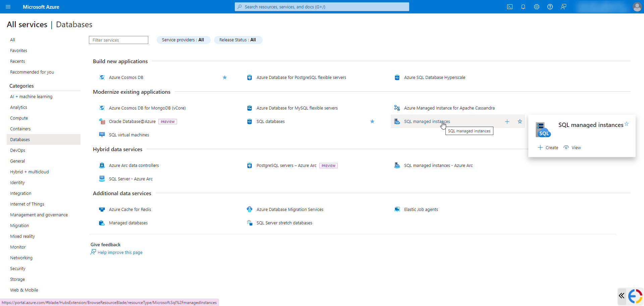
Task: Open the notifications bell
Action: click(x=523, y=7)
